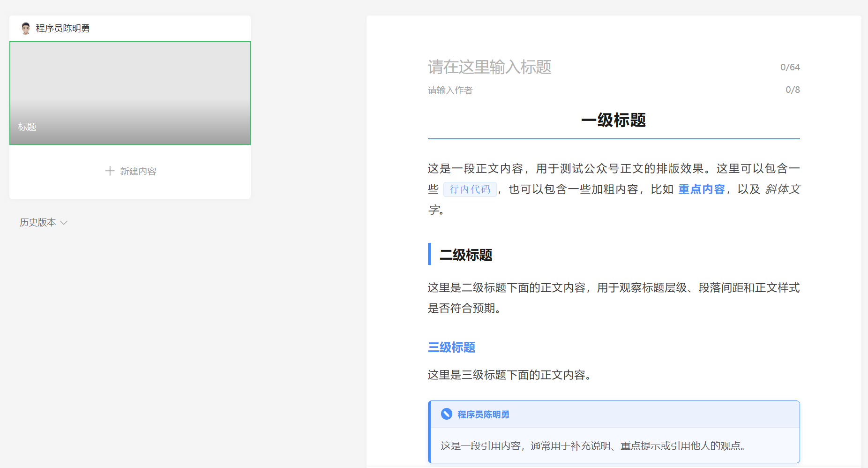Click the 程序员陈明勇 quote header text
This screenshot has width=868, height=468.
[x=483, y=415]
